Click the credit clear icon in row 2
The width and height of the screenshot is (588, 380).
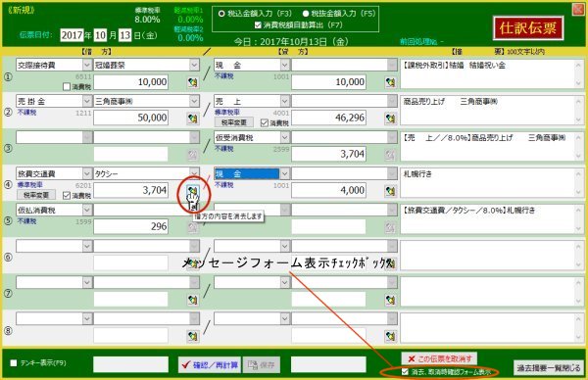tap(390, 119)
